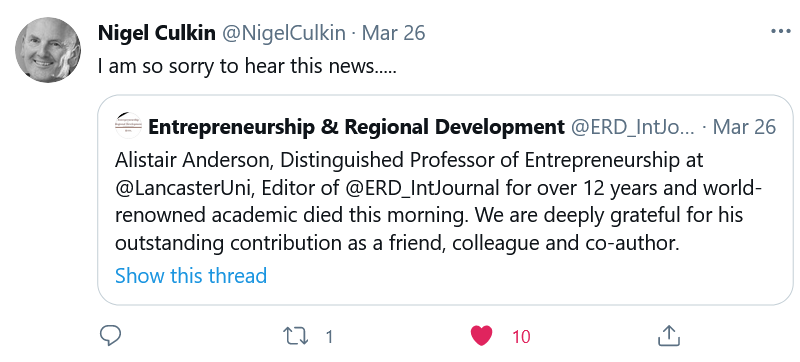Click the retweet count of 1
The width and height of the screenshot is (800, 362).
click(329, 337)
